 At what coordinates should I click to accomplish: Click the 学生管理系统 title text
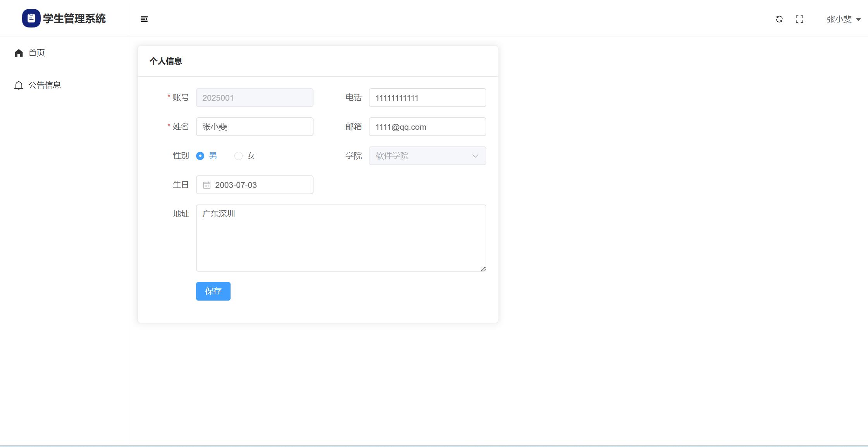click(x=74, y=19)
